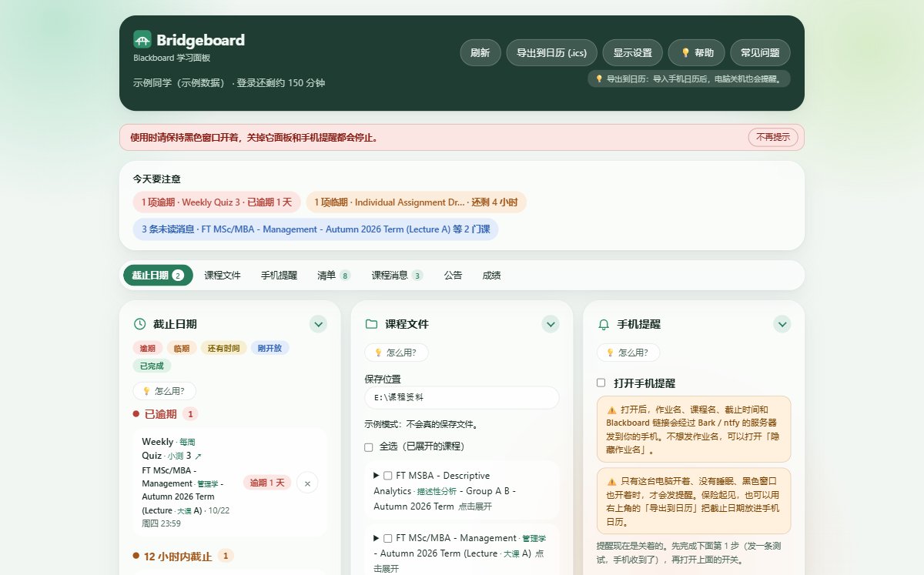
Task: Click the 1 项逾期 Weekly Quiz 3 alert chip
Action: (216, 202)
